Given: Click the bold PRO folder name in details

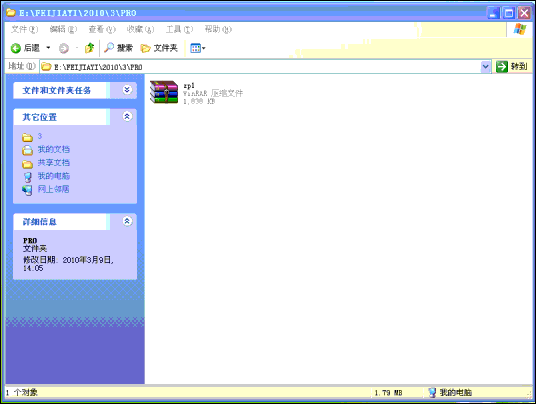Looking at the screenshot, I should click(x=30, y=241).
